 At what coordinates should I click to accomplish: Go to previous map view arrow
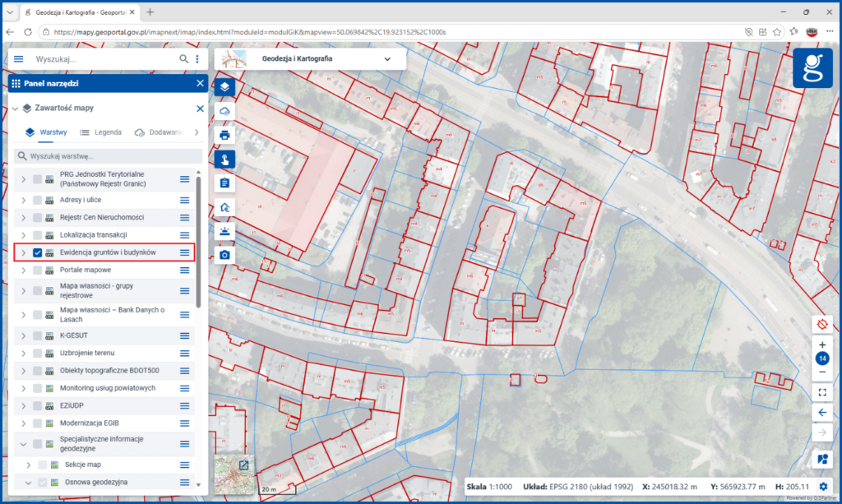(822, 412)
